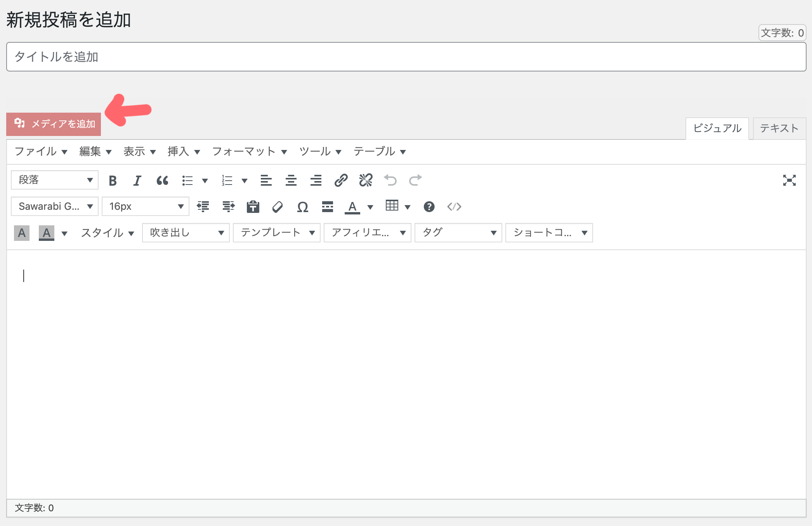Screen dimensions: 812x526
Task: Expand the 吹き出し dropdown
Action: coord(186,233)
